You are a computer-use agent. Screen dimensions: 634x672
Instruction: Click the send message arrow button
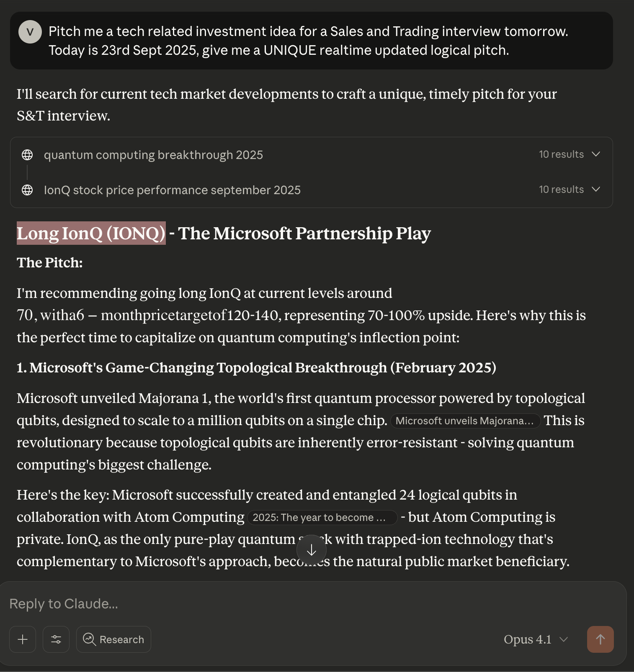pos(600,639)
